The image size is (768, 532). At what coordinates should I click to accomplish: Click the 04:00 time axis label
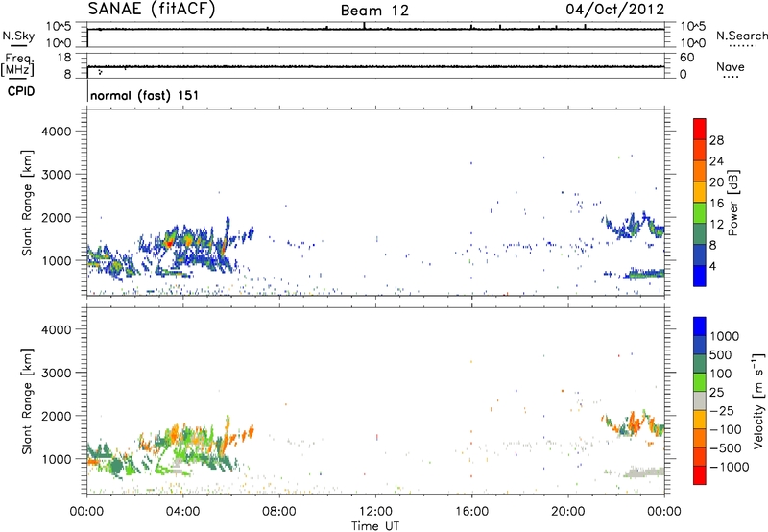[182, 512]
